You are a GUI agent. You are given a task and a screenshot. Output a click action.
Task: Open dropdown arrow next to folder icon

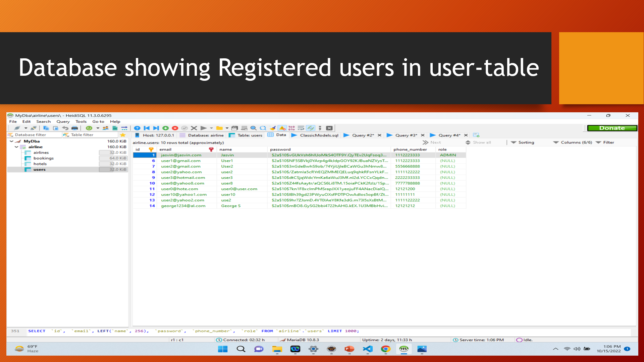tap(227, 128)
